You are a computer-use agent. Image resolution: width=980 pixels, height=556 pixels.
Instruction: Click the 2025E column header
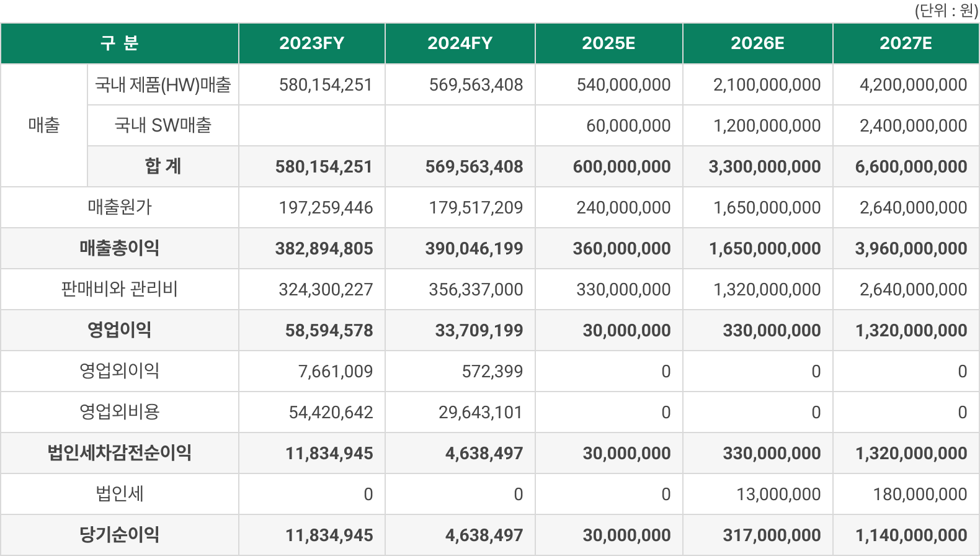click(608, 43)
